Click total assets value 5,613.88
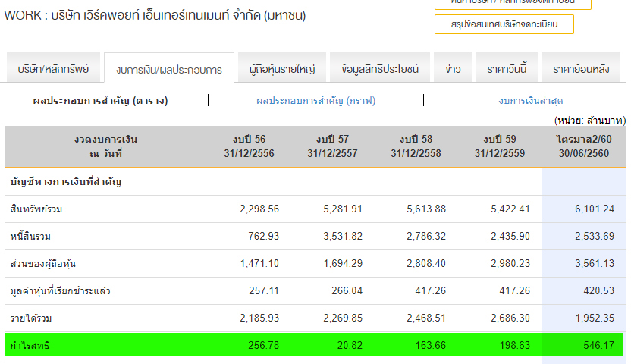 (x=426, y=209)
